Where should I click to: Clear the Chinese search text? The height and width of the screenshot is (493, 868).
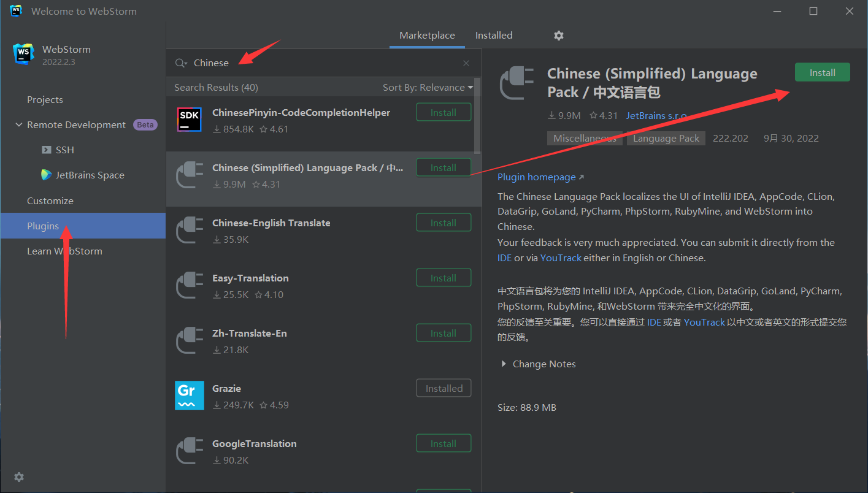466,63
